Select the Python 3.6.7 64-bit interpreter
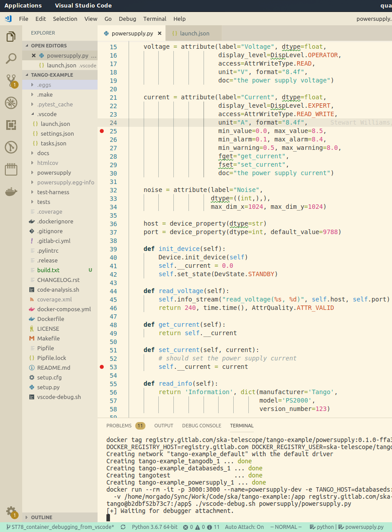The height and width of the screenshot is (532, 392). click(155, 527)
